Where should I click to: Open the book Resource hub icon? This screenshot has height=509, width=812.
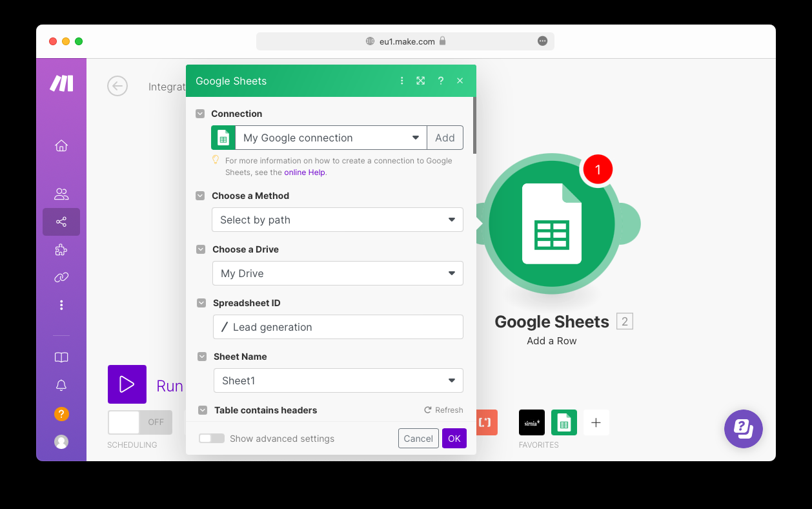[x=61, y=357]
